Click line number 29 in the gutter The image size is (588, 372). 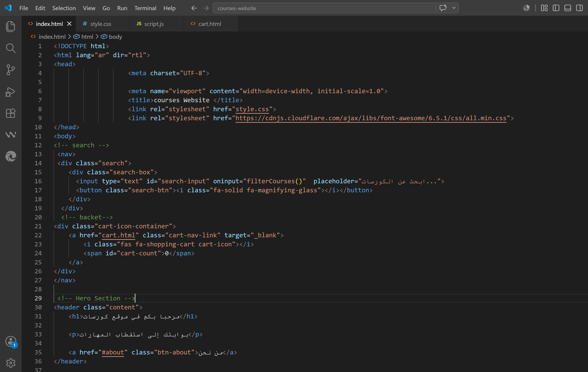click(x=38, y=298)
